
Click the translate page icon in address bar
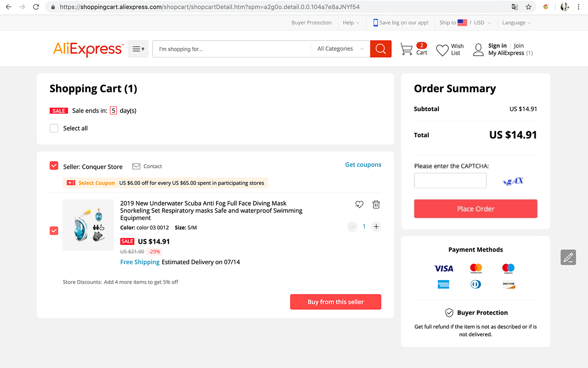pyautogui.click(x=515, y=7)
